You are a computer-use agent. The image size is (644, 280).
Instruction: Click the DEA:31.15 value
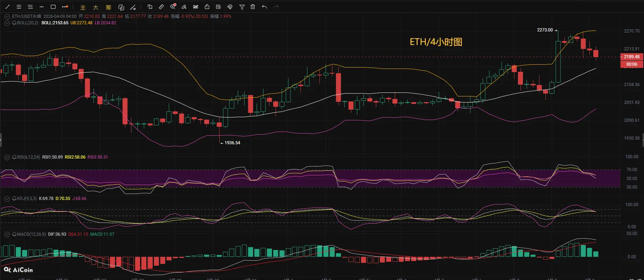[x=78, y=234]
